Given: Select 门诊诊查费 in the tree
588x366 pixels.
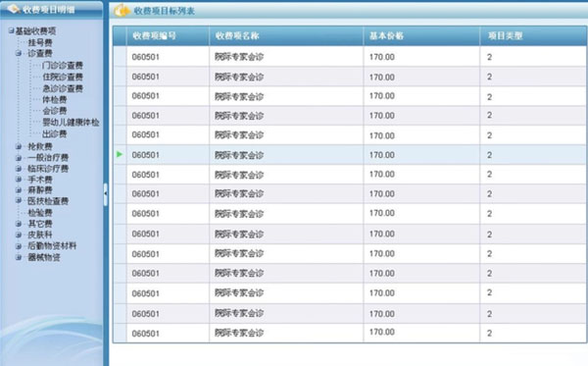Looking at the screenshot, I should 63,66.
